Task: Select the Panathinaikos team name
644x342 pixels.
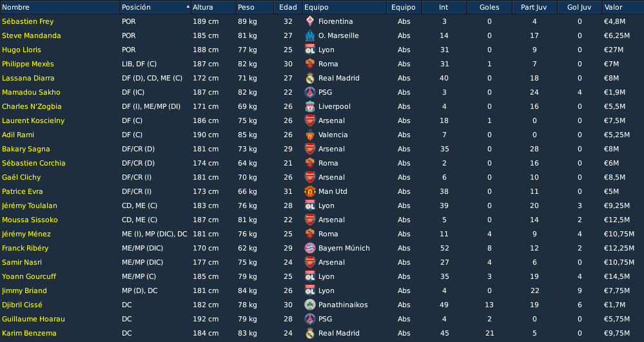Action: coord(343,305)
